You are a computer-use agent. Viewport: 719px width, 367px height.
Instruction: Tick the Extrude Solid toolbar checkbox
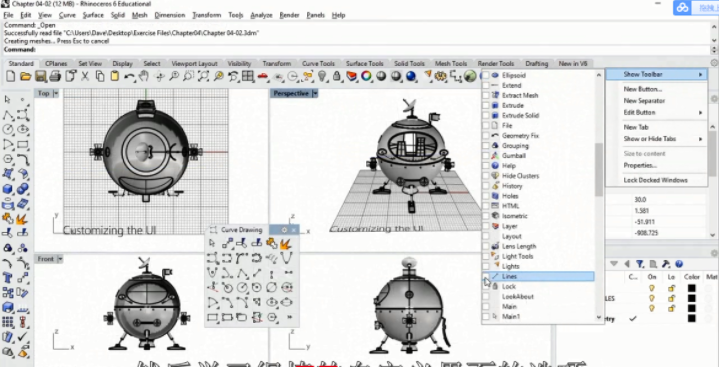(x=486, y=116)
